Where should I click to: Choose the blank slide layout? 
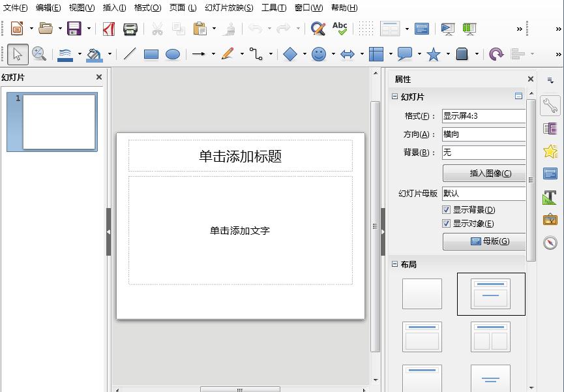[x=422, y=294]
